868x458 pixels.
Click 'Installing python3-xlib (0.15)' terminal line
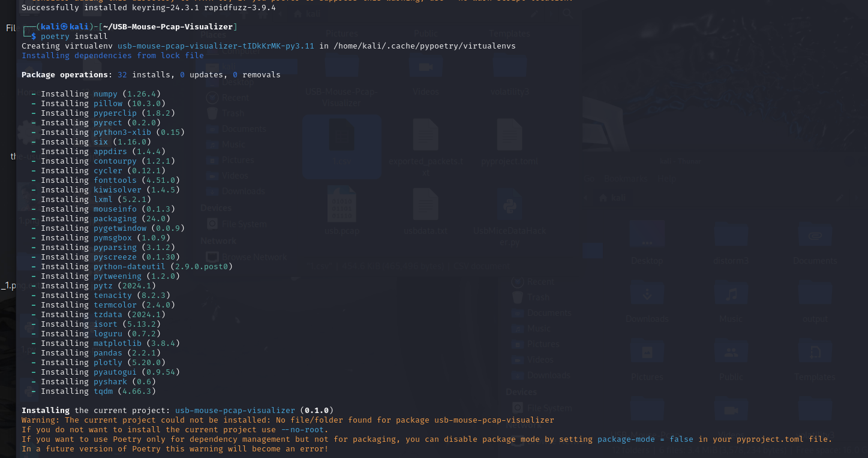click(108, 132)
